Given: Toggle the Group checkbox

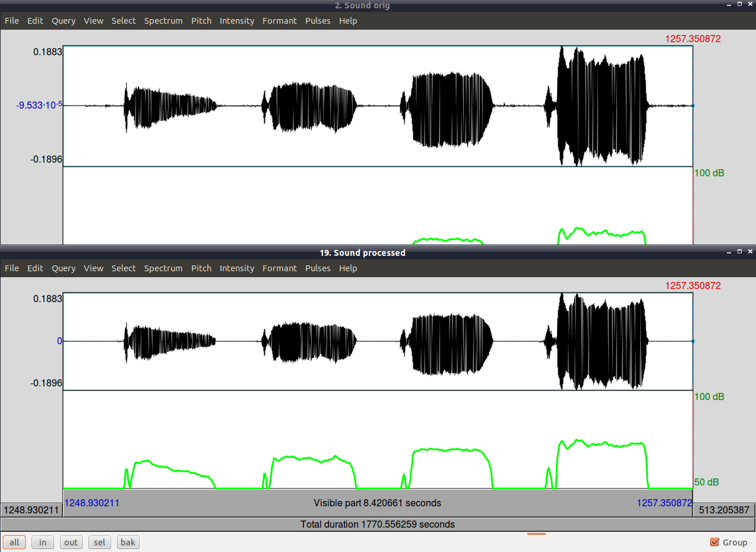Looking at the screenshot, I should [729, 542].
